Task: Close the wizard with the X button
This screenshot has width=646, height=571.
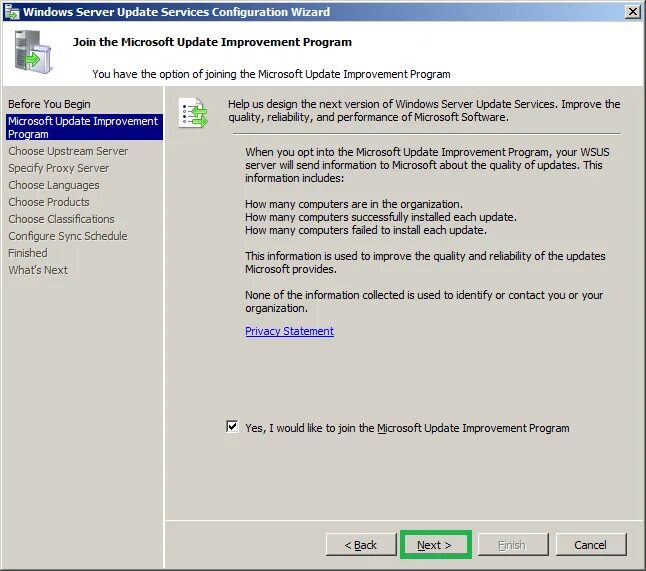Action: coord(632,12)
